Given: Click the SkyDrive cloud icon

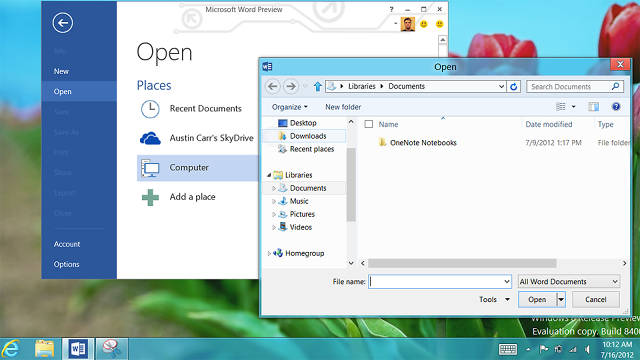Looking at the screenshot, I should (x=150, y=139).
